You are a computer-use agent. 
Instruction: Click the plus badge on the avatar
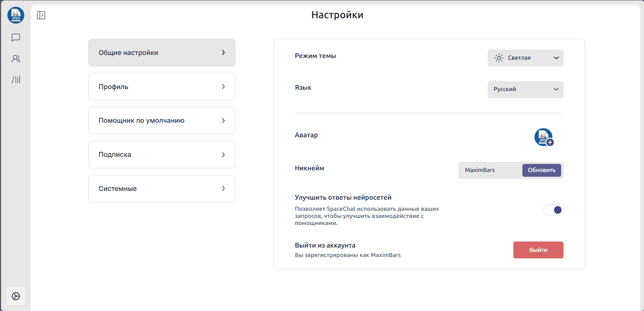[x=550, y=142]
